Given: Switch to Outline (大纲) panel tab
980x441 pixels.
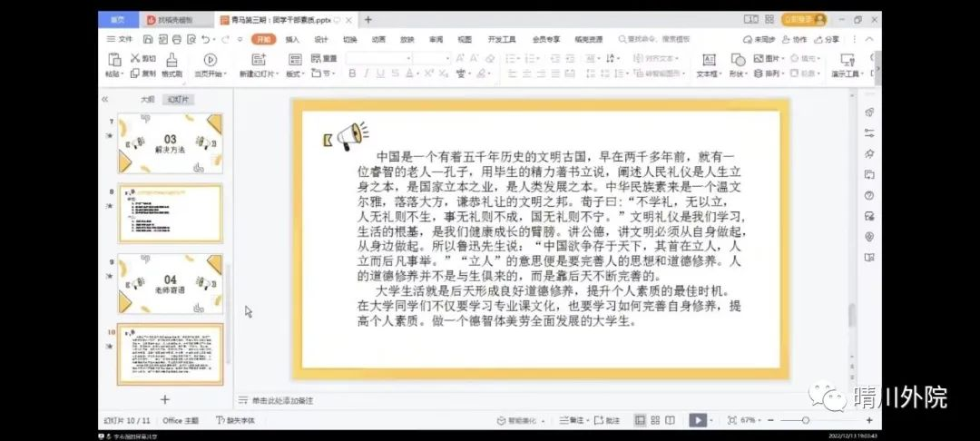Looking at the screenshot, I should coord(147,99).
